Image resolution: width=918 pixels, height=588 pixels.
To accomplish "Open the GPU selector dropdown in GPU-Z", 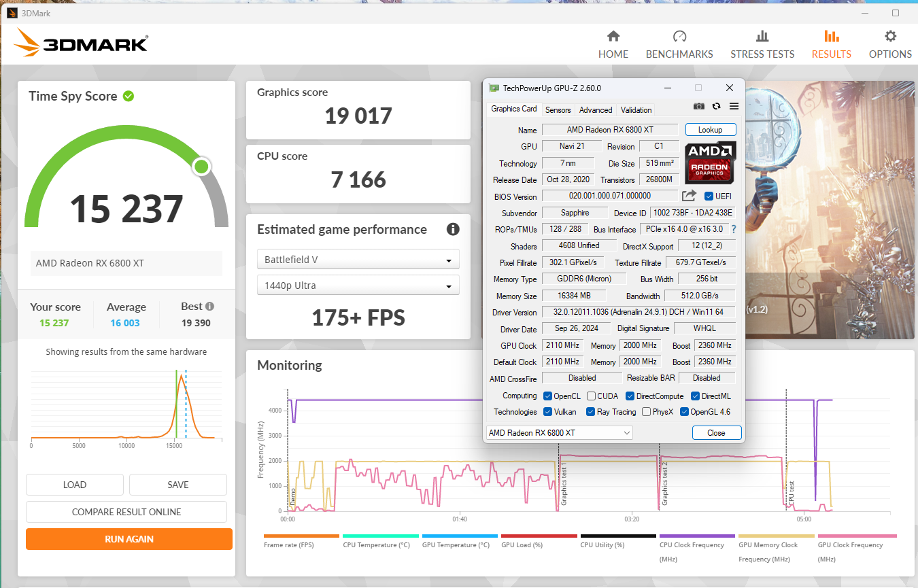I will (560, 433).
